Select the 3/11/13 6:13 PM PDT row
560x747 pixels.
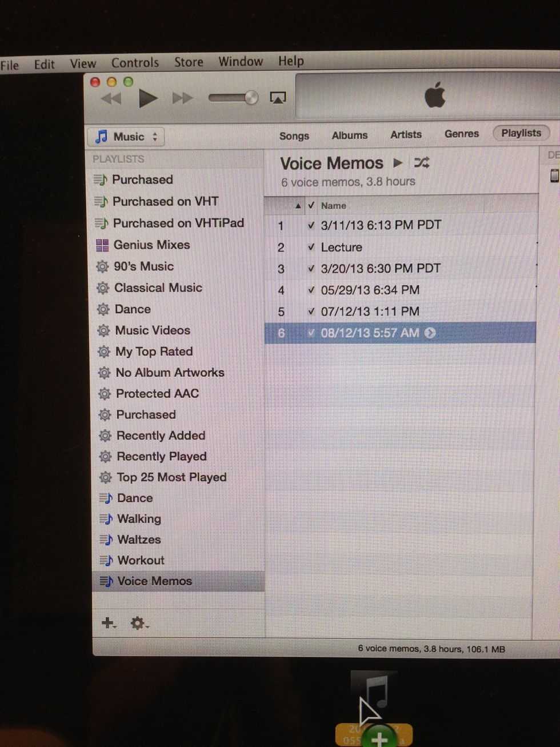point(400,225)
